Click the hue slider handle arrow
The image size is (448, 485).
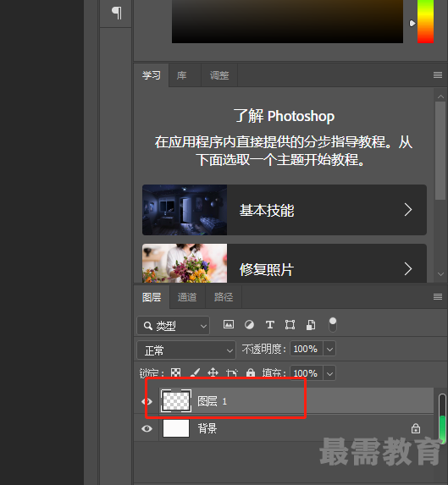coord(412,23)
